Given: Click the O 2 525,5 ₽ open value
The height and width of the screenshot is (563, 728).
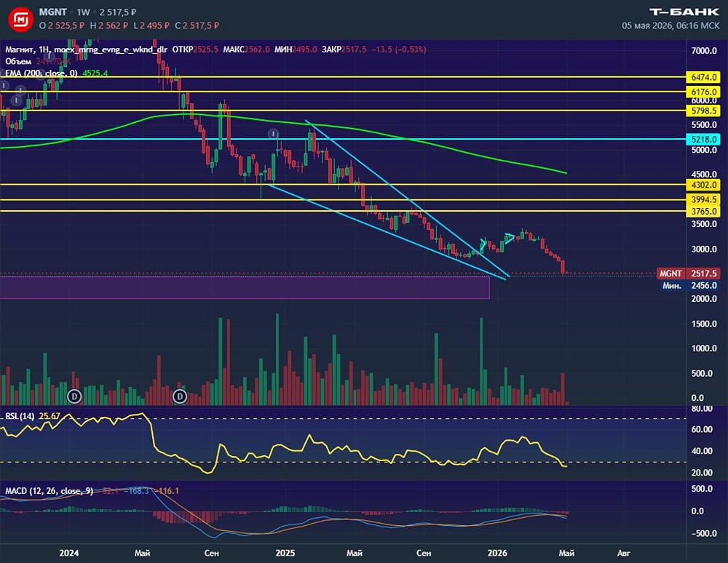Looking at the screenshot, I should point(62,26).
